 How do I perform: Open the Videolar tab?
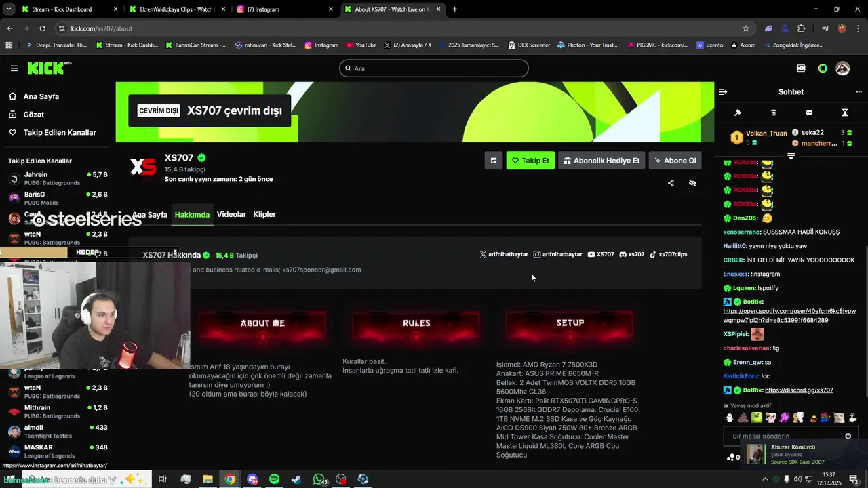[x=231, y=214]
